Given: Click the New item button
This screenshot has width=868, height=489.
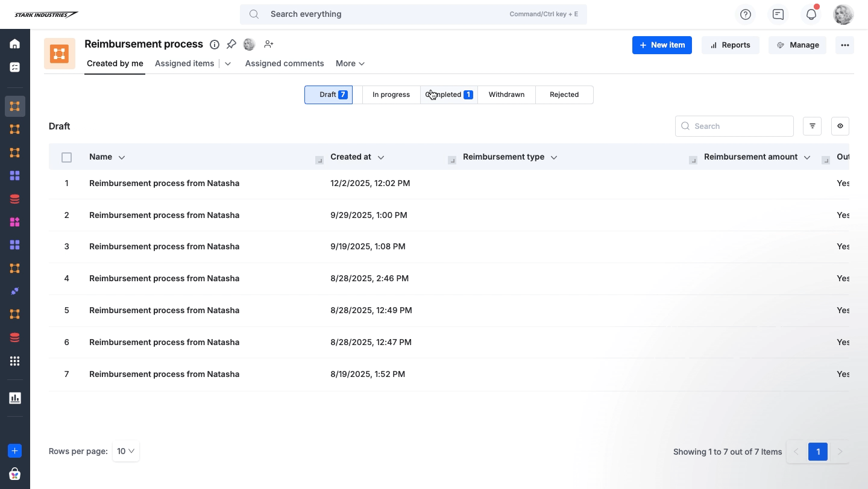Looking at the screenshot, I should coord(662,45).
